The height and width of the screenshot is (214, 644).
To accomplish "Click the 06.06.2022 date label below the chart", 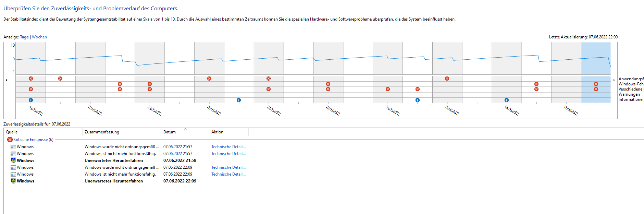I will (571, 110).
